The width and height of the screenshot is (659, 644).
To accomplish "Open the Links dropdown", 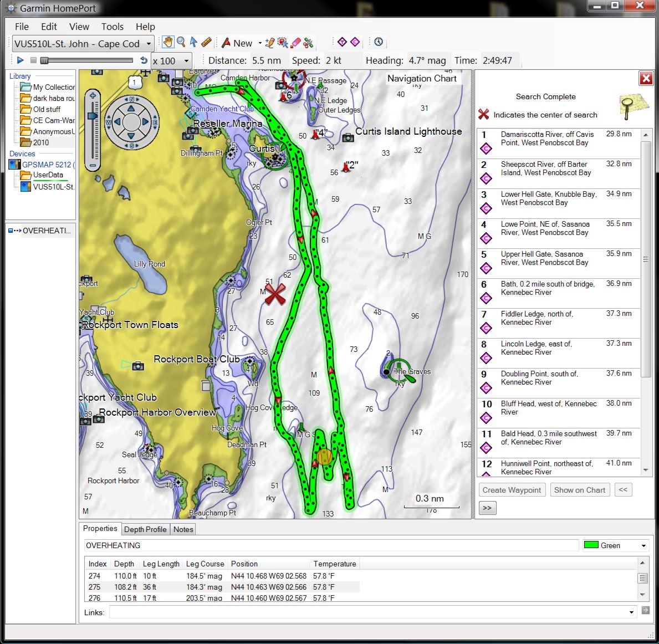I will coord(631,612).
